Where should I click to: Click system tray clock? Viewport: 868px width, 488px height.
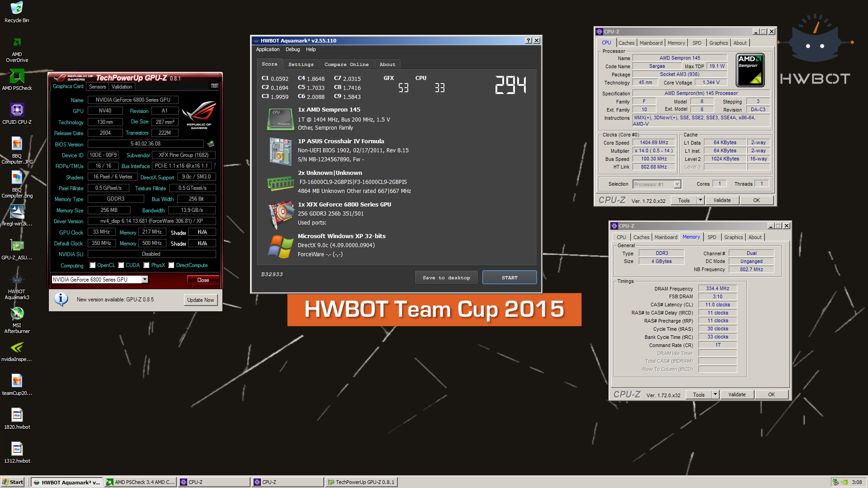[857, 482]
